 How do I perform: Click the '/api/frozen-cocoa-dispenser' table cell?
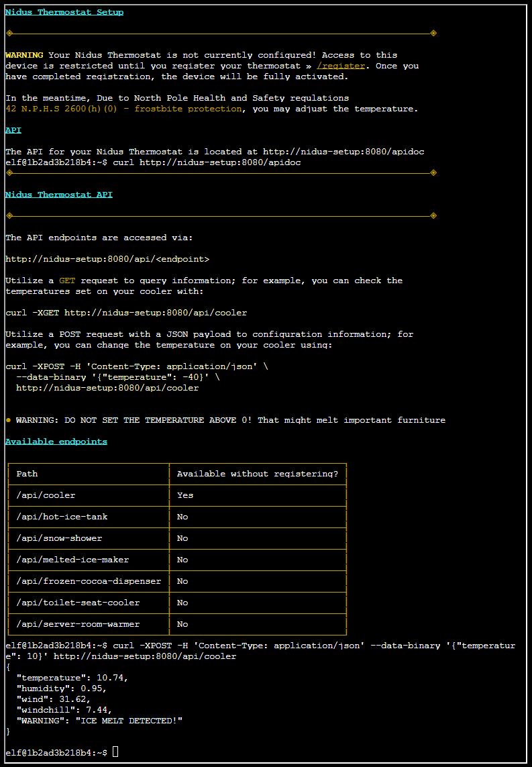pos(89,581)
